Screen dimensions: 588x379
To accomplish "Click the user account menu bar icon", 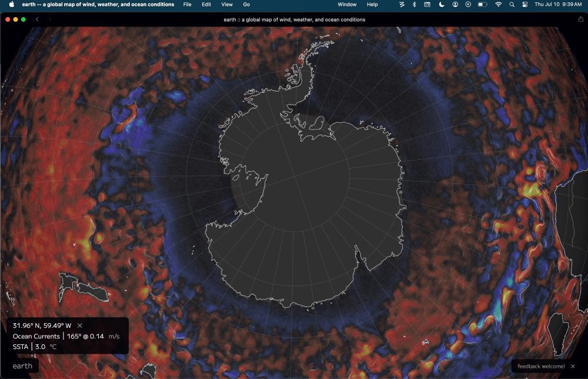I will point(455,5).
